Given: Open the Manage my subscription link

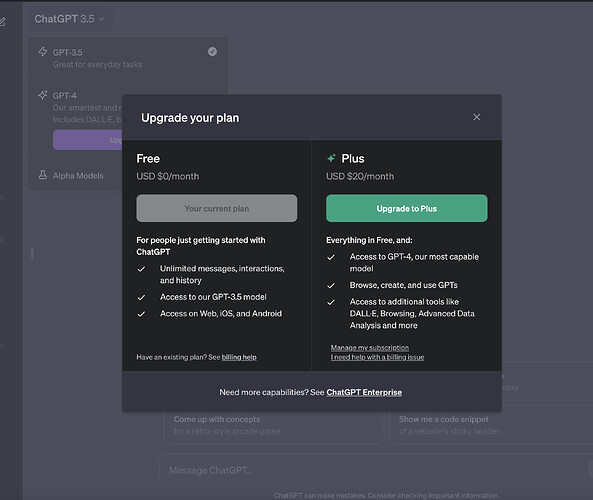Looking at the screenshot, I should pyautogui.click(x=370, y=348).
